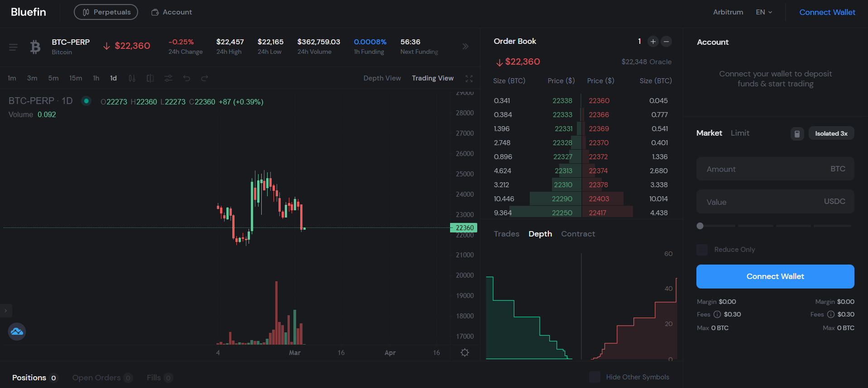Open the Fills tab
The height and width of the screenshot is (388, 868).
coord(159,378)
